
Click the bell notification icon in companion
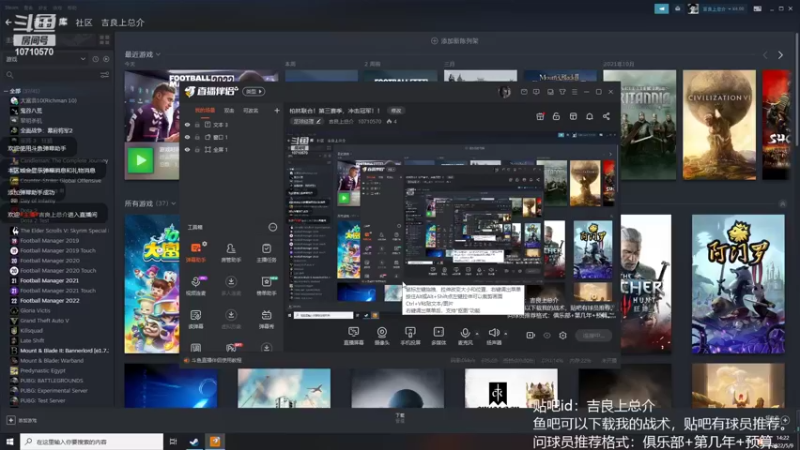click(589, 116)
